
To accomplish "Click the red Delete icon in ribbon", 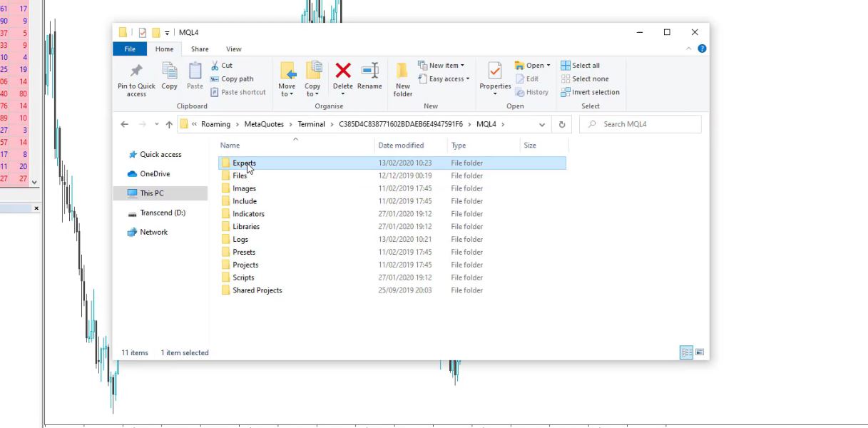I will click(x=343, y=71).
